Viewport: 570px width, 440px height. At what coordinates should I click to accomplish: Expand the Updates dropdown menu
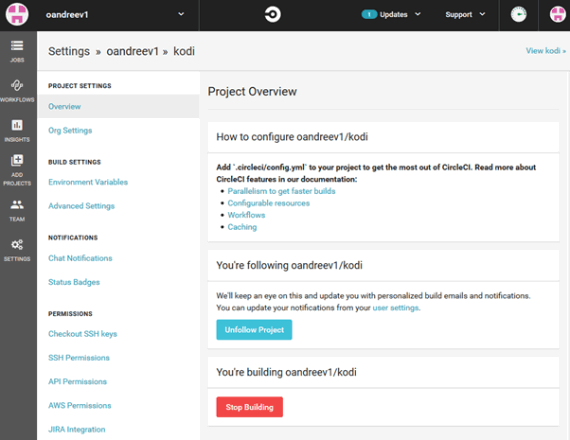point(418,14)
